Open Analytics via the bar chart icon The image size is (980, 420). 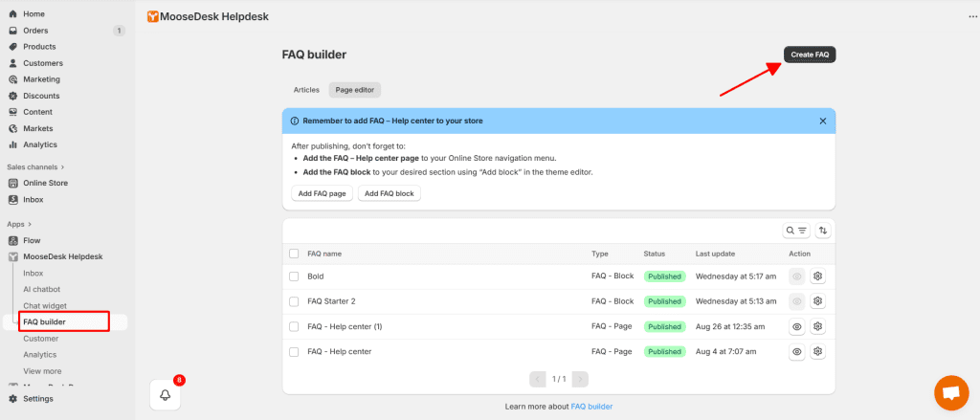point(12,144)
